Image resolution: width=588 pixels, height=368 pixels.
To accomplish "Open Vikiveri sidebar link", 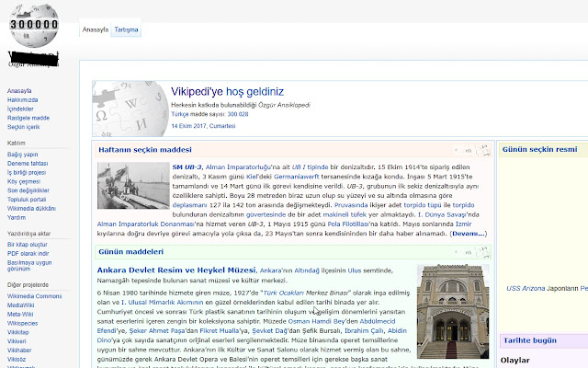I will [x=17, y=341].
